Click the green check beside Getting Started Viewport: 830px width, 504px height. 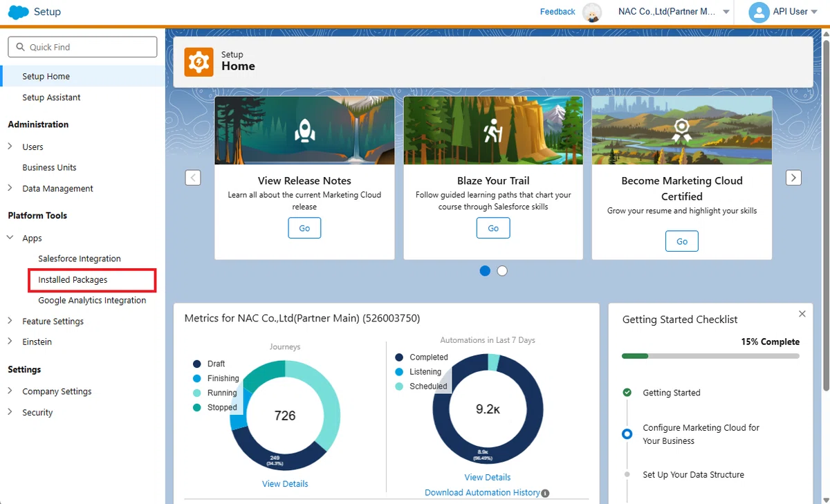[x=627, y=392]
